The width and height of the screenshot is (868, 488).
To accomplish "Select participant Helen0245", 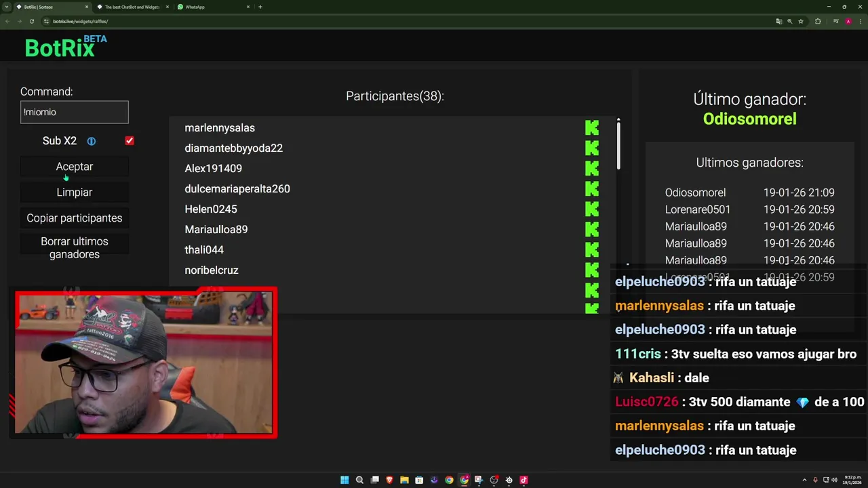I will 211,209.
